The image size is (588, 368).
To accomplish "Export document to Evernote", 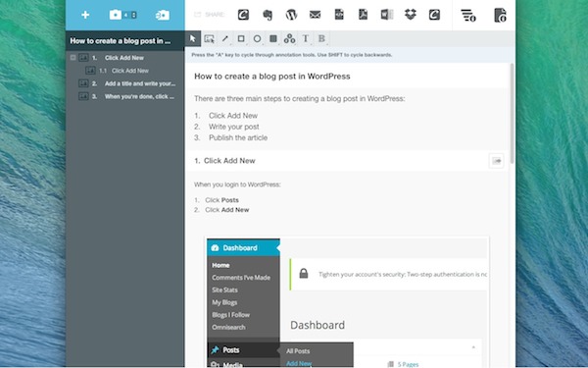I will point(268,15).
